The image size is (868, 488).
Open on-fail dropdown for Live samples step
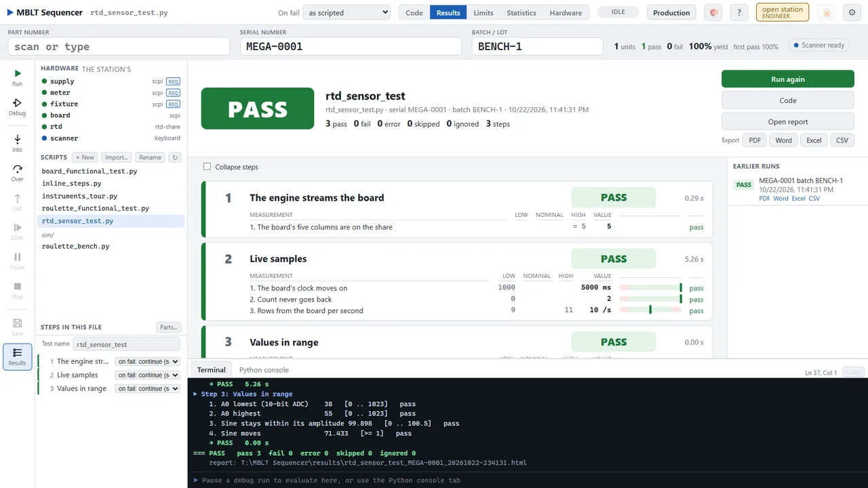[147, 375]
